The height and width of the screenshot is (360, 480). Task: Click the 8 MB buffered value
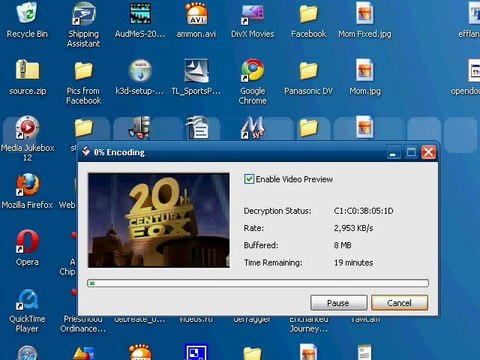coord(343,245)
